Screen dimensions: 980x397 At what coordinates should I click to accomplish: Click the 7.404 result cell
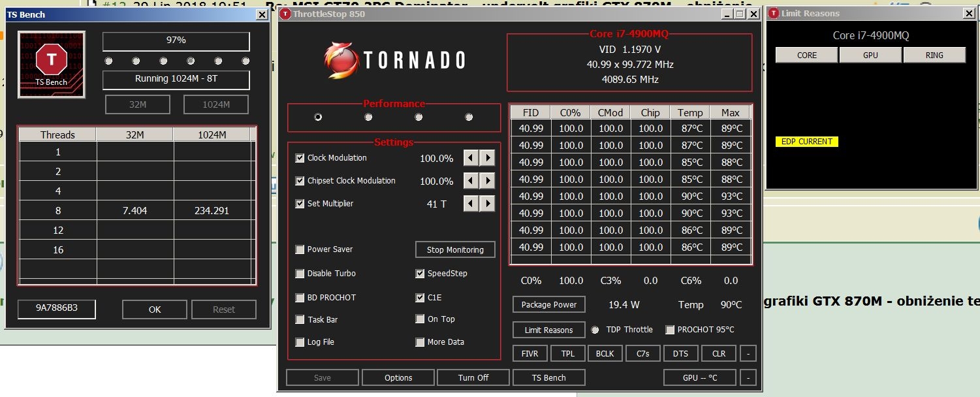tap(134, 210)
